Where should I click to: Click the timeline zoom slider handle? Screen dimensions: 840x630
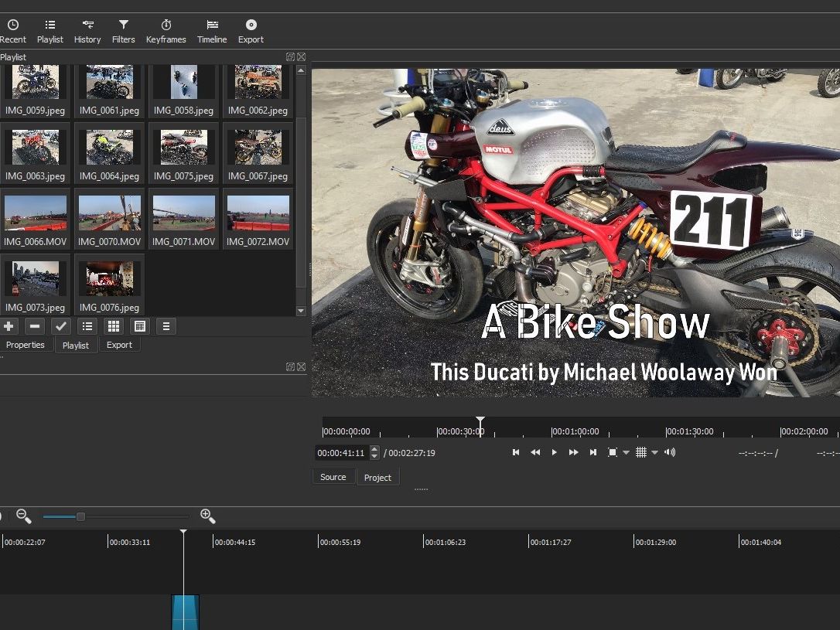tap(80, 516)
